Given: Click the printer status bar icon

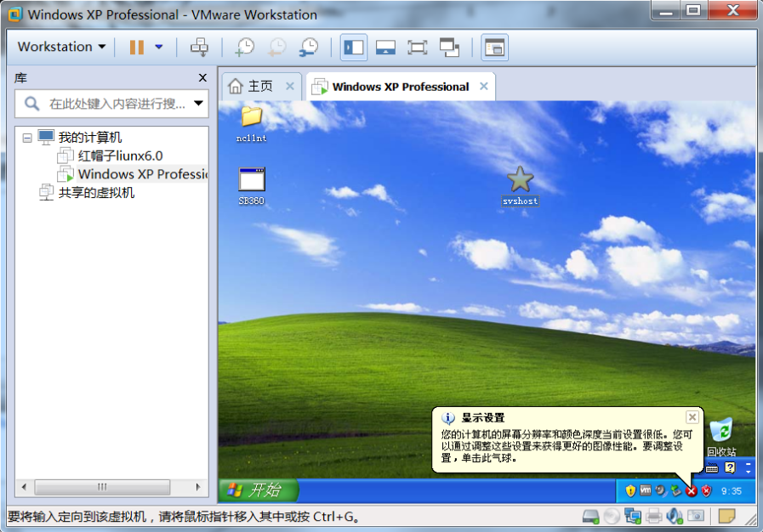Looking at the screenshot, I should 654,517.
